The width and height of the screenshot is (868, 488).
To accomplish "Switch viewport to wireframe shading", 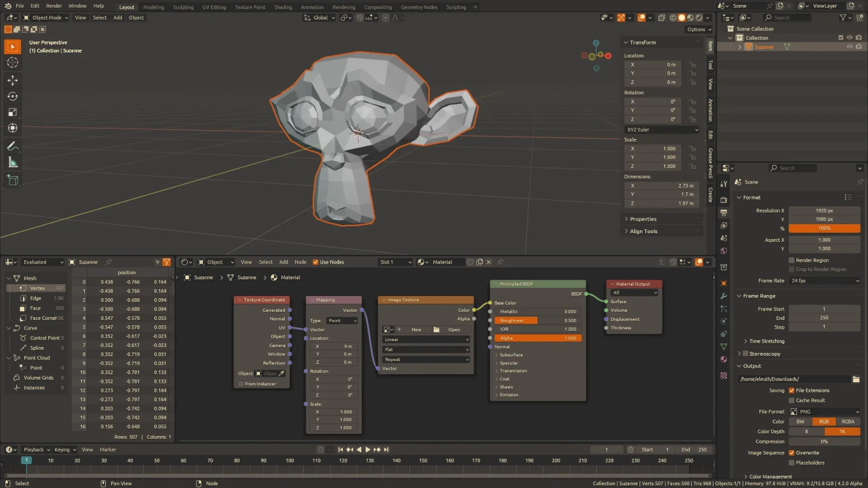I will pos(673,18).
